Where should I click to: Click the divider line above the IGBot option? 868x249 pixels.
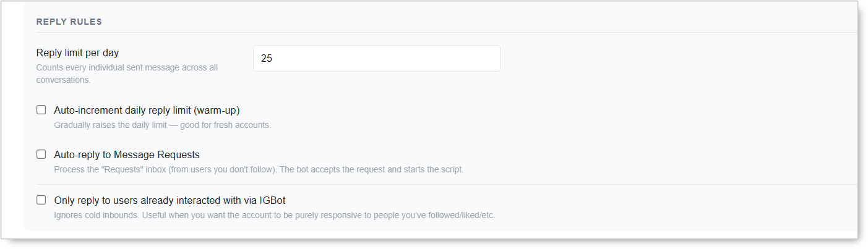(447, 184)
